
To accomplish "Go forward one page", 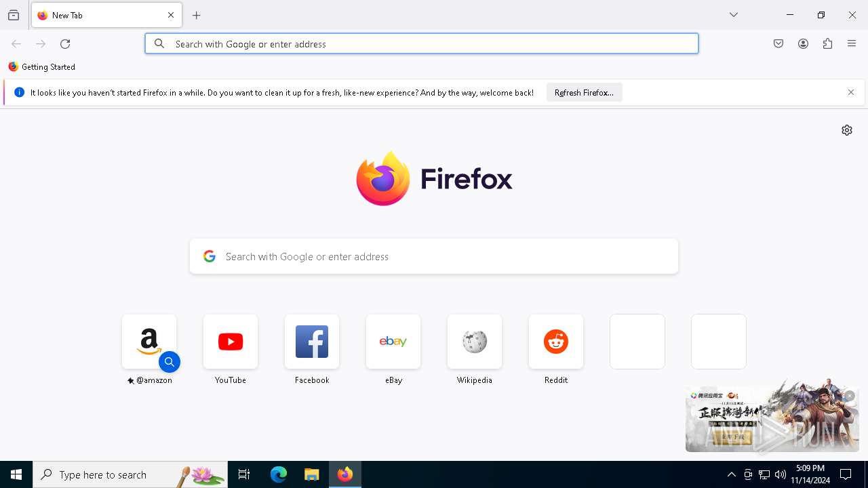I will click(x=41, y=44).
